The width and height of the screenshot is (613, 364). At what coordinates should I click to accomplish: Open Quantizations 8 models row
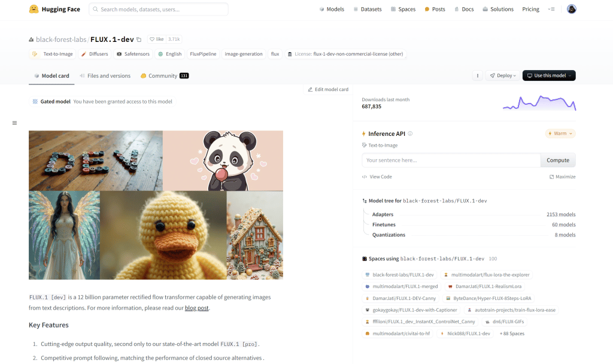474,235
